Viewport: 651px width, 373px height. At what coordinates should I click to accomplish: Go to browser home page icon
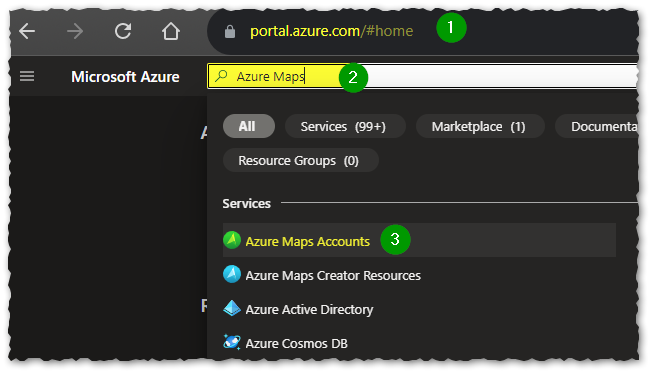pos(171,31)
